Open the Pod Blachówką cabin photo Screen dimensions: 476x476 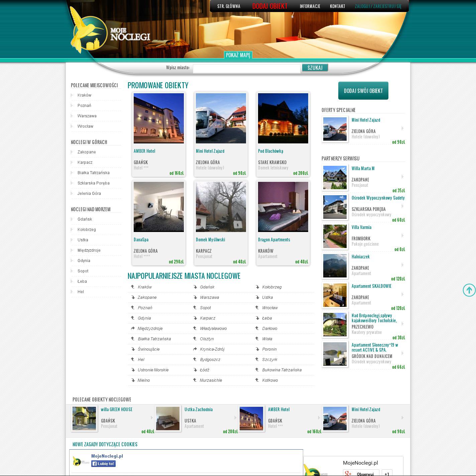click(x=283, y=118)
